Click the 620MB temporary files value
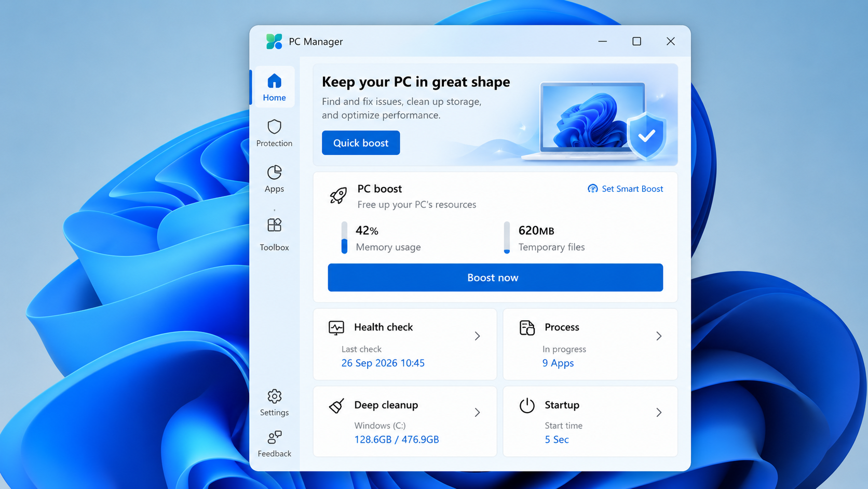Image resolution: width=868 pixels, height=489 pixels. [x=536, y=231]
